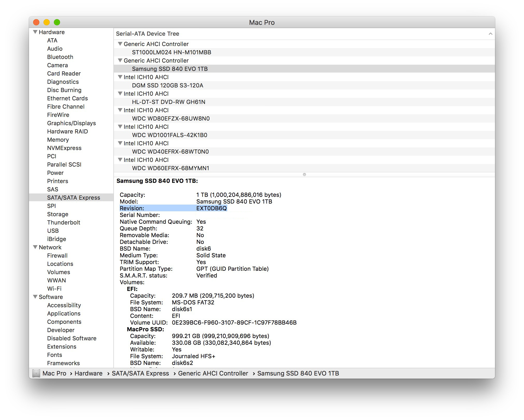Select WDC WD60EFRX-68MYMN1 drive row

tap(304, 168)
